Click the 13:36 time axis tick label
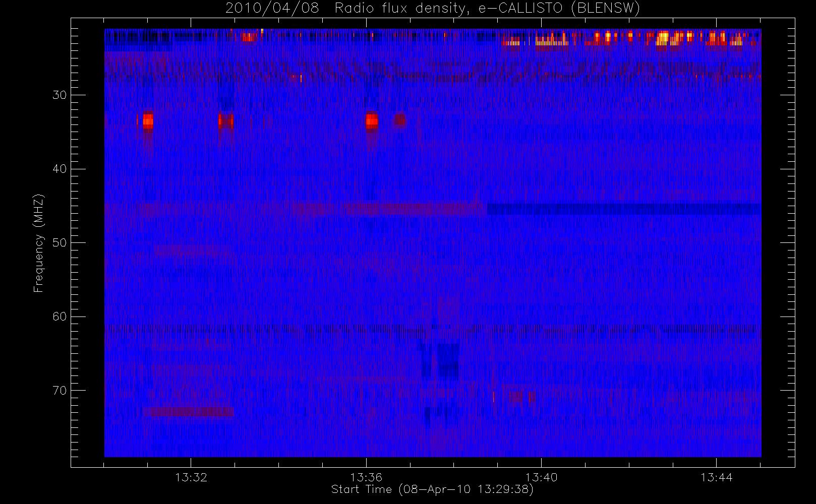 pyautogui.click(x=366, y=477)
